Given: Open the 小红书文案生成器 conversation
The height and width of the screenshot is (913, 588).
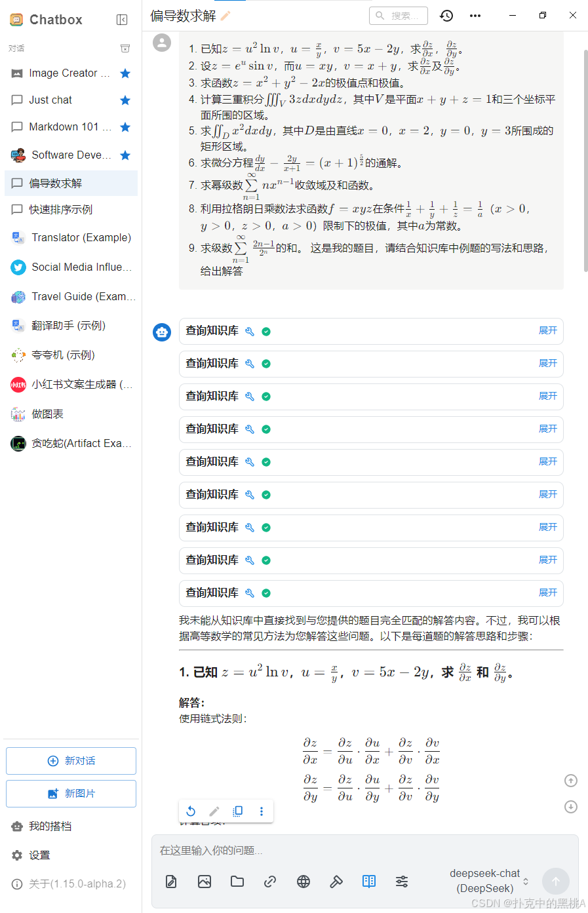Looking at the screenshot, I should 71,385.
